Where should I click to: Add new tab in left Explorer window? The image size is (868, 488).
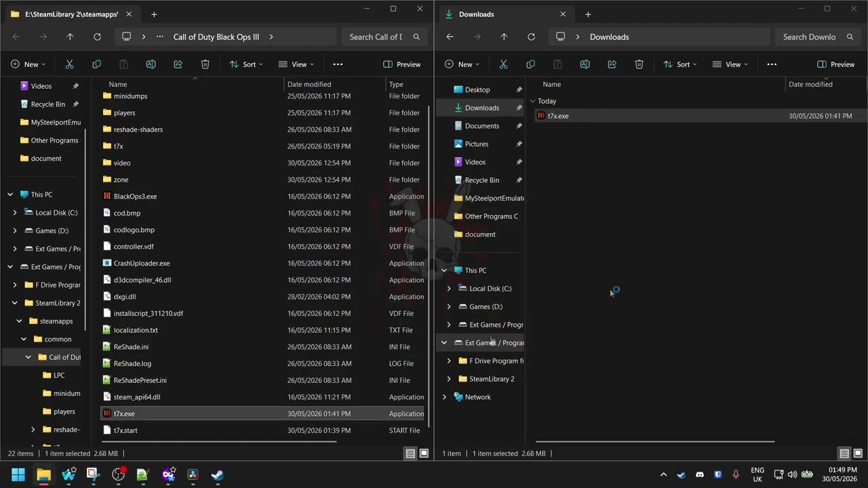[154, 14]
